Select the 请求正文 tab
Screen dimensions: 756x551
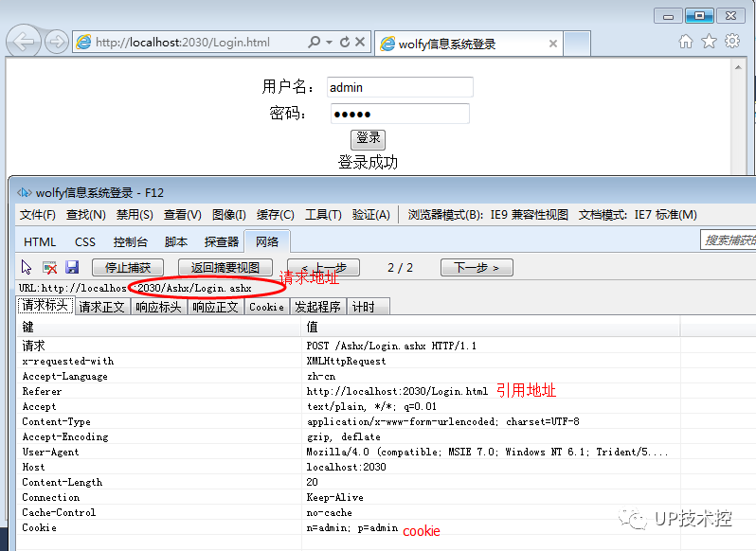(x=102, y=307)
